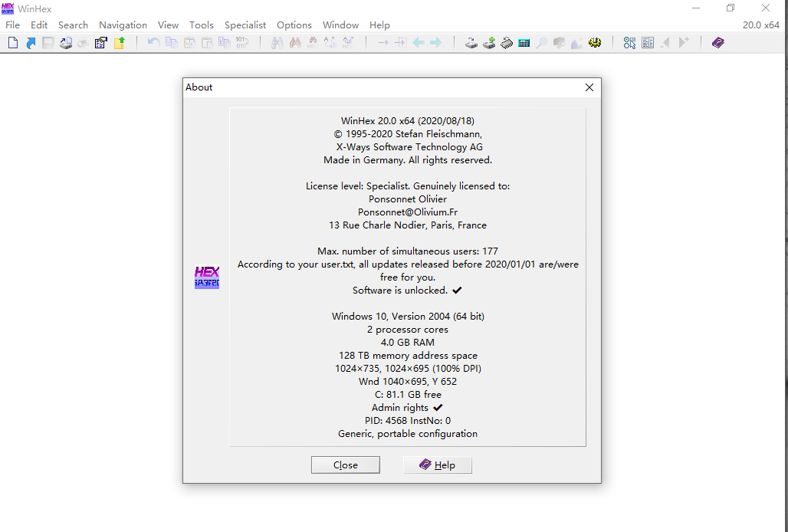Click the thin arrow Go To Offset icon
Viewport: 788px width, 532px height.
click(383, 43)
